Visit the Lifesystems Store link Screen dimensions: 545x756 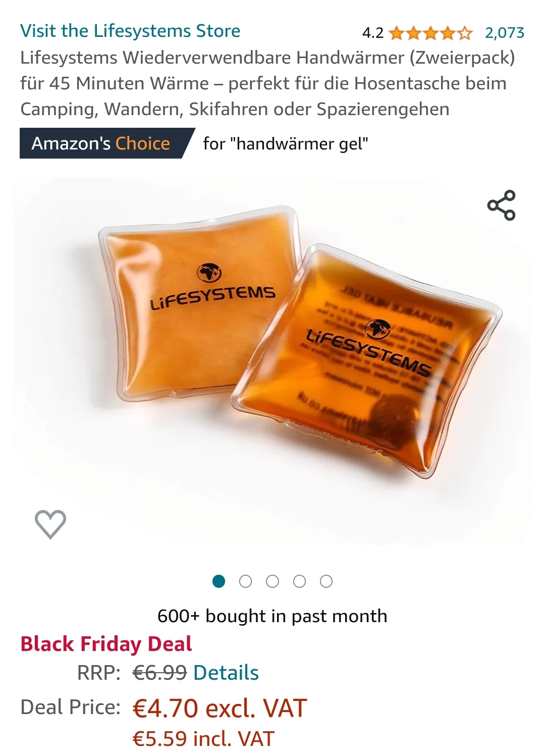(x=130, y=31)
